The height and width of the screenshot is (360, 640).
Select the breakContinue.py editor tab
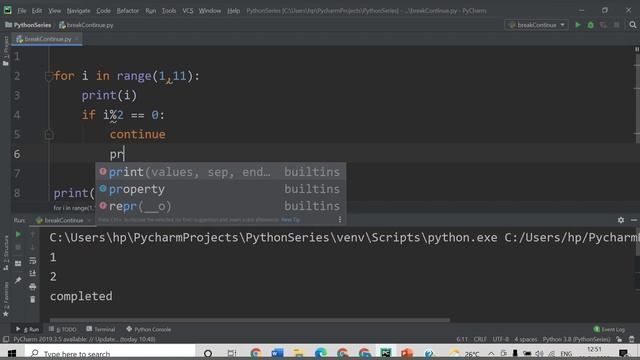(47, 39)
